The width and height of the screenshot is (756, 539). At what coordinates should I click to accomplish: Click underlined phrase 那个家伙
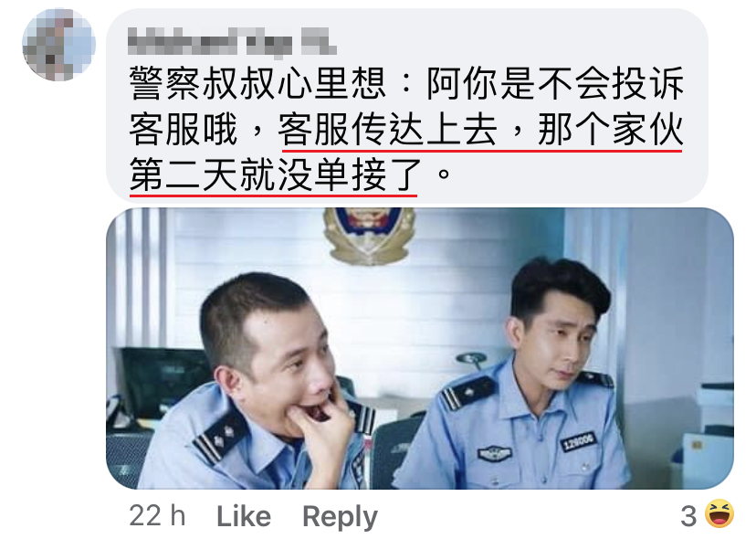tap(611, 130)
